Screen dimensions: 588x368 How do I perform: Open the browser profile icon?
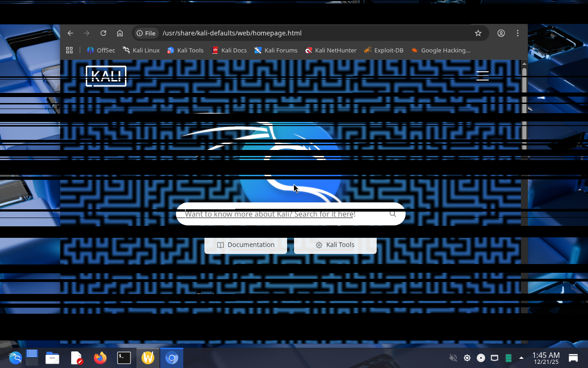pos(501,33)
